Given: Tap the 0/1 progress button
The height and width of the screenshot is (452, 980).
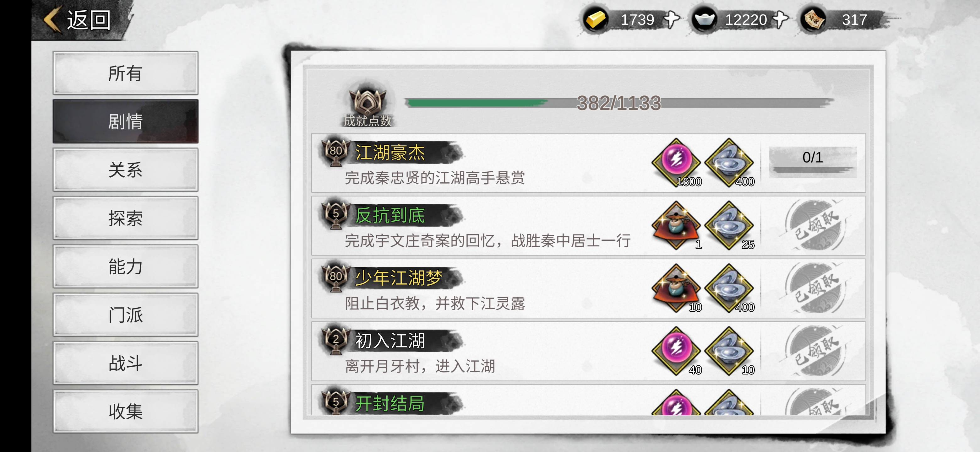Looking at the screenshot, I should [x=813, y=162].
